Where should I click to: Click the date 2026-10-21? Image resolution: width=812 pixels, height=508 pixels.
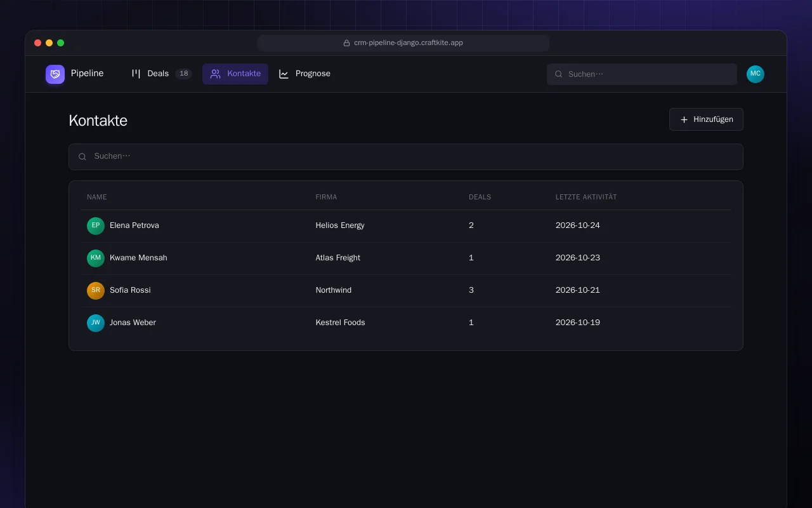tap(578, 290)
